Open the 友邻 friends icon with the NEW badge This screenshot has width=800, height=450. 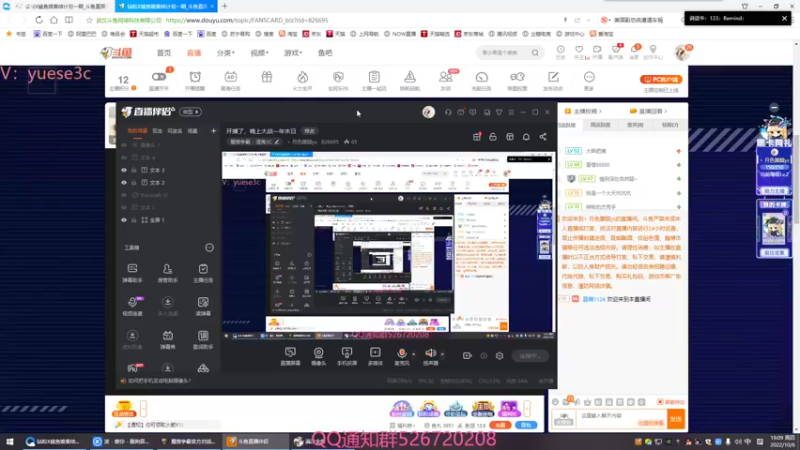coord(445,77)
